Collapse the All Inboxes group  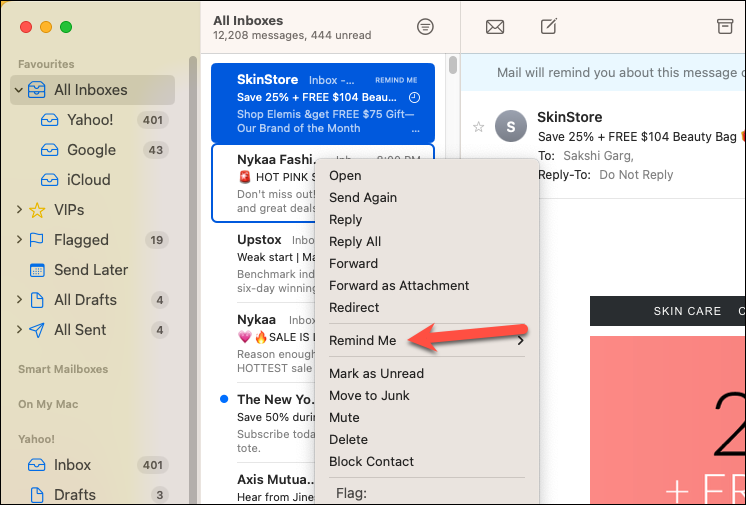[x=19, y=89]
